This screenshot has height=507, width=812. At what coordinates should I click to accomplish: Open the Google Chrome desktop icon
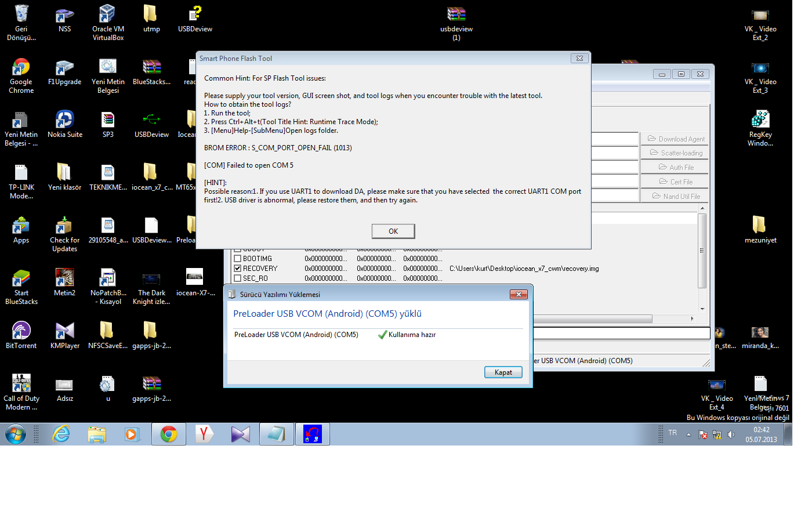(21, 75)
